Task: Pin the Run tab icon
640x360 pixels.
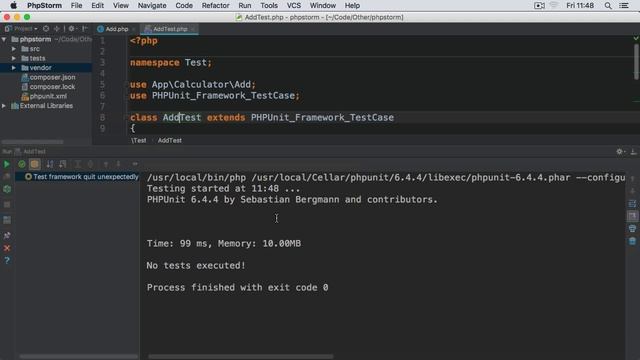Action: pos(7,235)
